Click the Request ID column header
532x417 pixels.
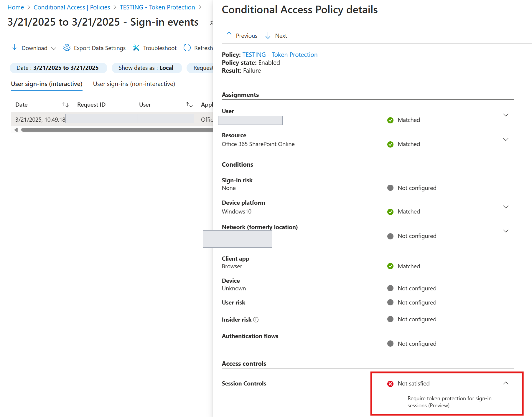point(91,105)
